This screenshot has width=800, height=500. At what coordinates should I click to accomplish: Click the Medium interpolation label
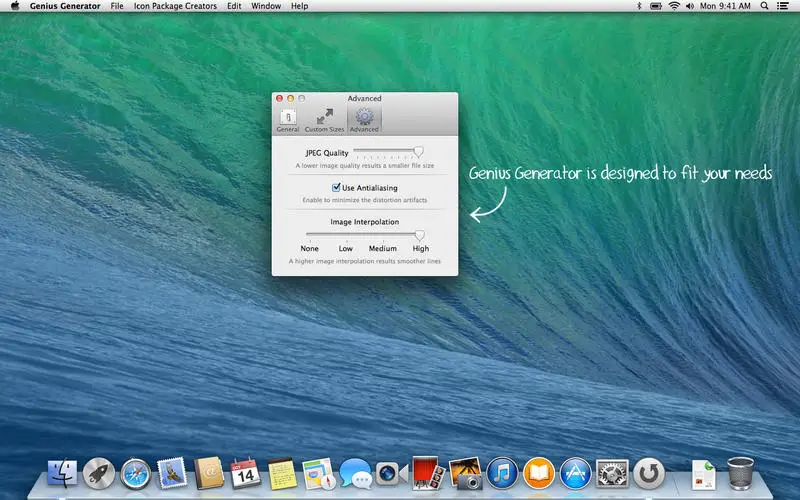(383, 248)
